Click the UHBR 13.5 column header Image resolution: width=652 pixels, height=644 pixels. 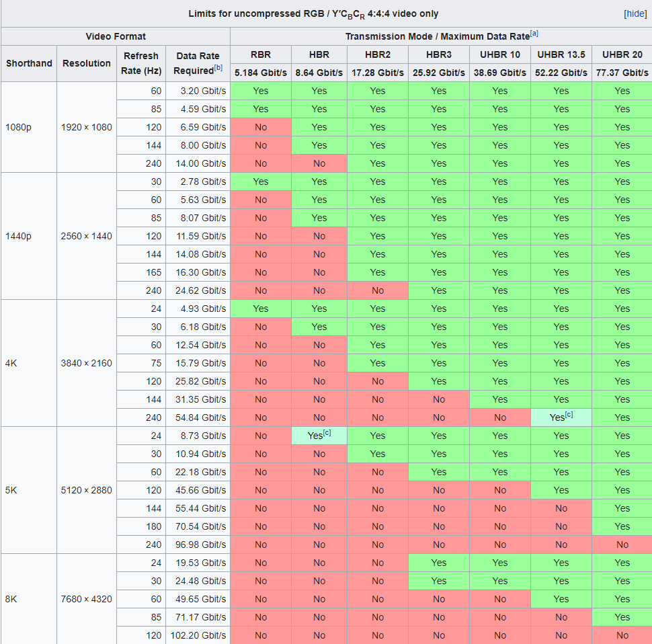click(x=561, y=54)
